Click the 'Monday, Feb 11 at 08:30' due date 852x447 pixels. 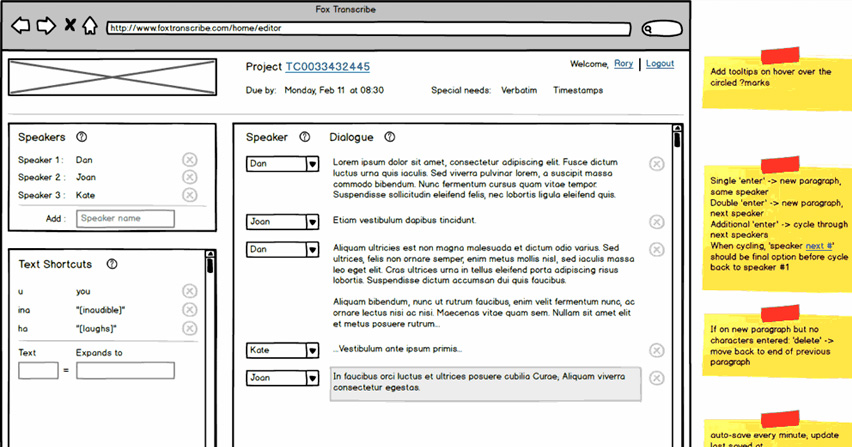pyautogui.click(x=334, y=90)
